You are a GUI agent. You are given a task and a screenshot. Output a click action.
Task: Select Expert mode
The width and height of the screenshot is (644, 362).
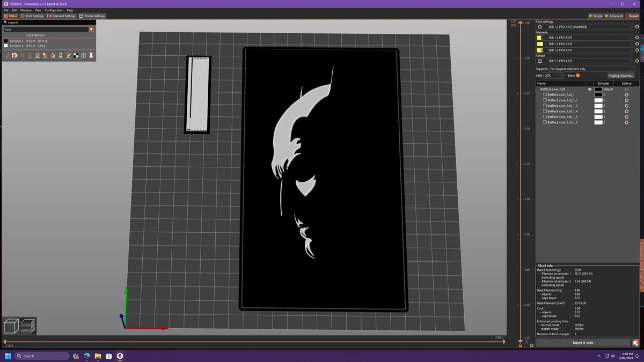(632, 16)
